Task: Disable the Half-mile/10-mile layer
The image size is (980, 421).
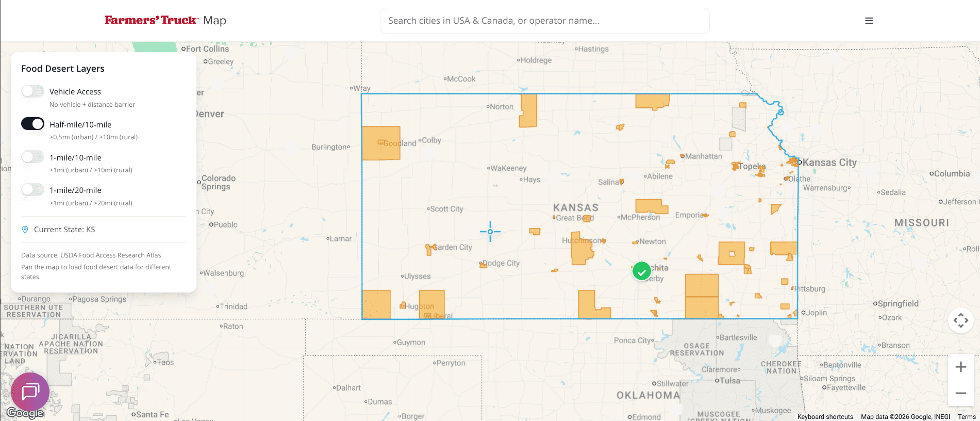Action: (x=32, y=124)
